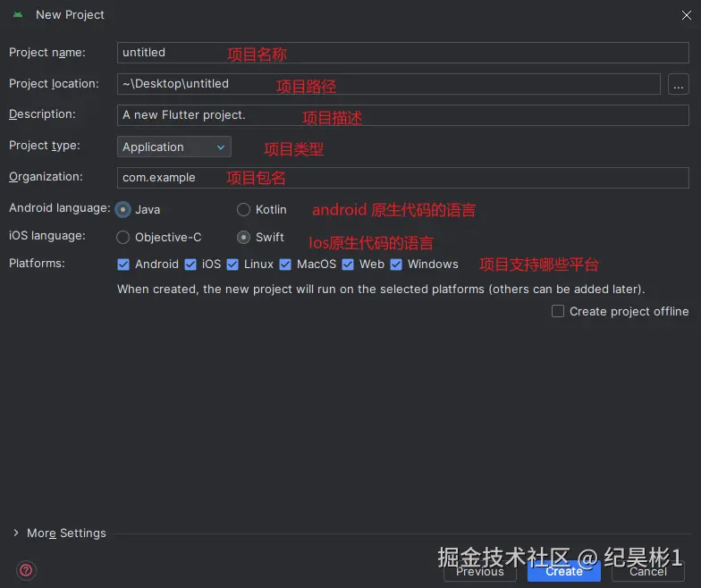Click the Create button

(x=564, y=572)
